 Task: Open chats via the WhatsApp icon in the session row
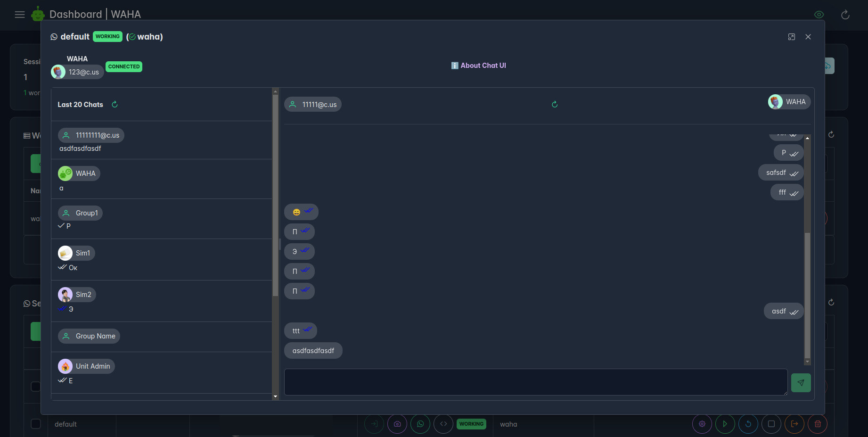pos(420,424)
